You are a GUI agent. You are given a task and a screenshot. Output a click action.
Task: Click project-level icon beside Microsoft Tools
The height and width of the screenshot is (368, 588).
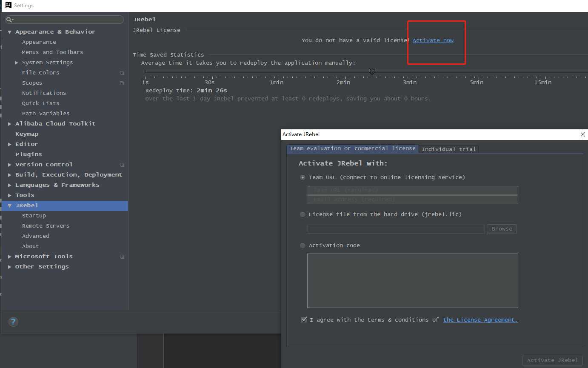122,257
